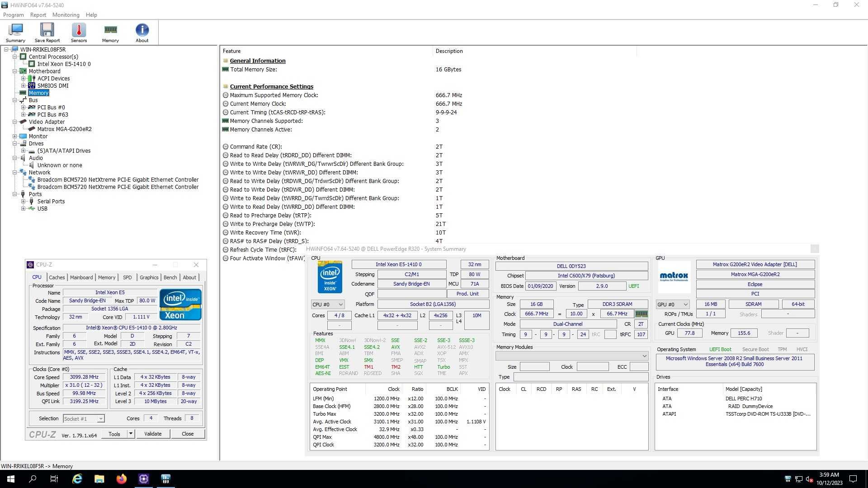Open the Sensors thermometer icon
Screen dimensions: 868x488
click(79, 33)
